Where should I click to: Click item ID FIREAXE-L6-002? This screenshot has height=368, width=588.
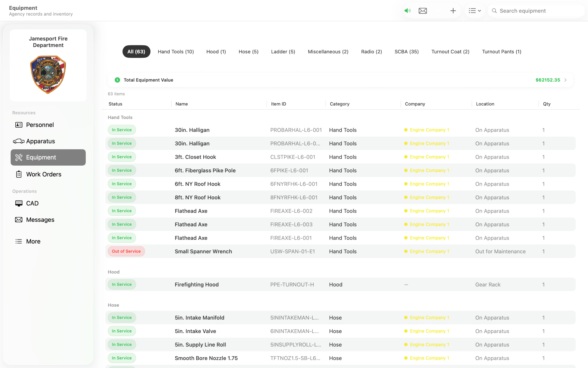[291, 211]
